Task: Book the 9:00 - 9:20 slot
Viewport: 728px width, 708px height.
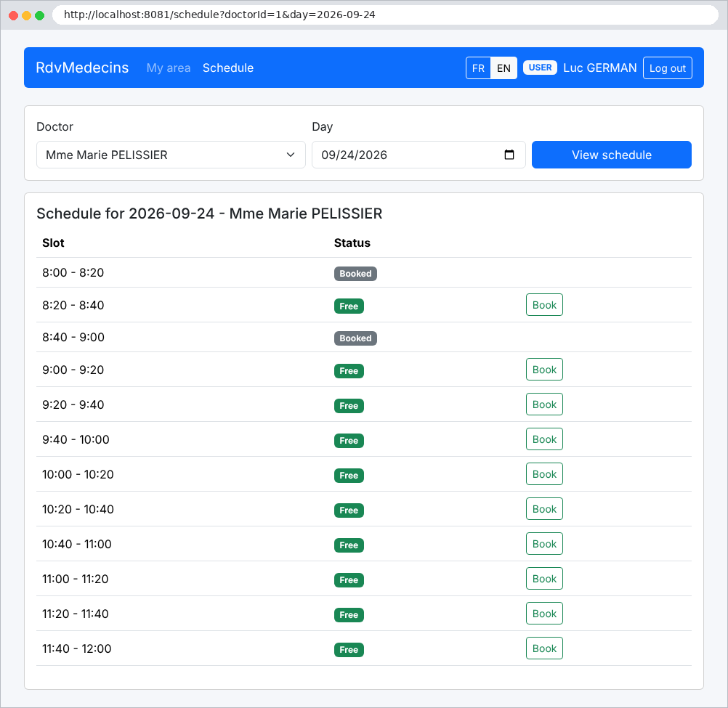Action: (544, 370)
